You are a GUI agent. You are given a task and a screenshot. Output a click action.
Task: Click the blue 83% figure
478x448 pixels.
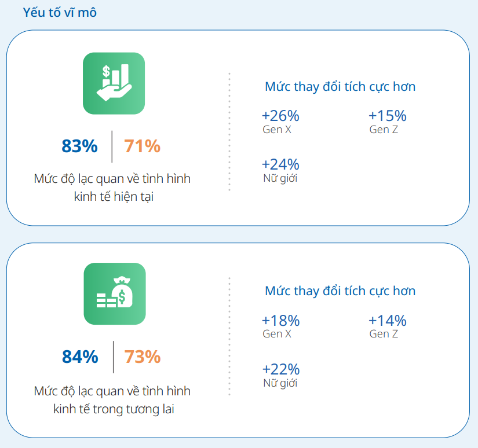coord(79,146)
